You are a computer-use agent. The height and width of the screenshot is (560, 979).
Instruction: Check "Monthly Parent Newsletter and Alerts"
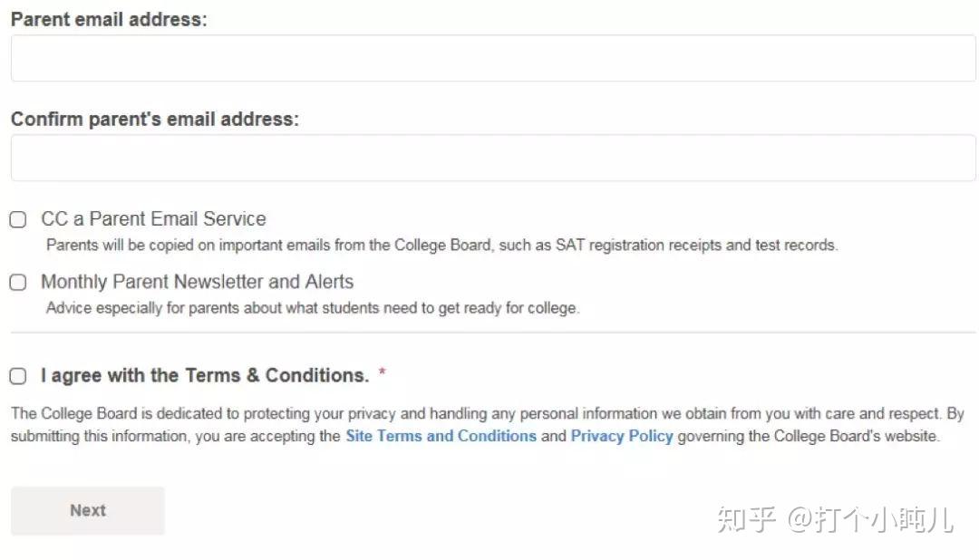pos(17,282)
